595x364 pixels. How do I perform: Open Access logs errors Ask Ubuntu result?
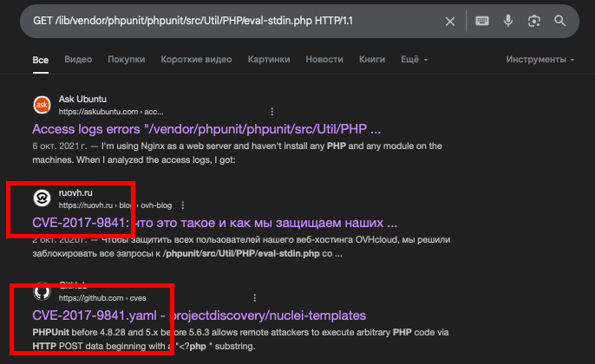tap(206, 129)
